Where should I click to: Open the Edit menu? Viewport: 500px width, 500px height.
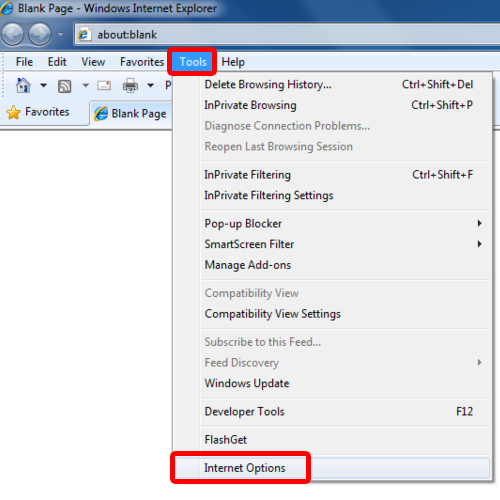57,62
